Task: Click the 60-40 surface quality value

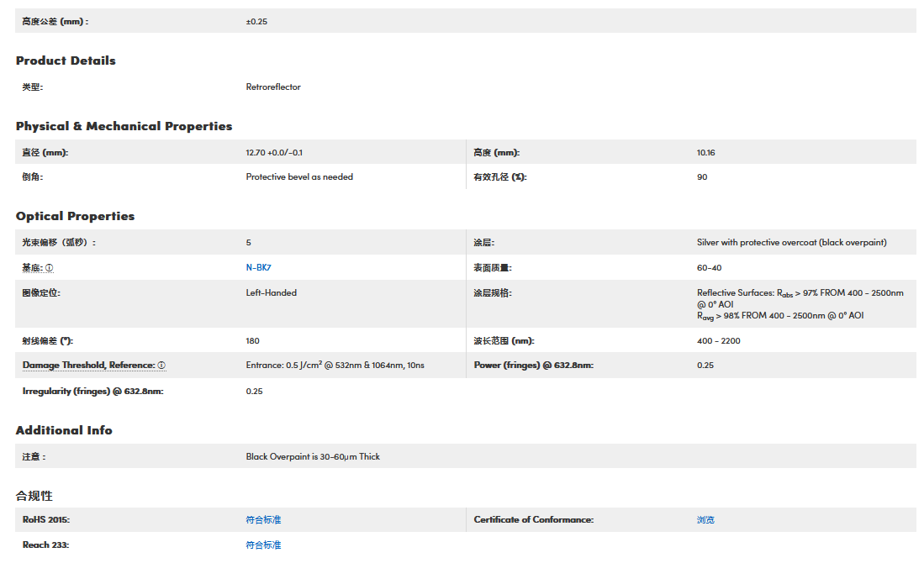Action: (x=709, y=268)
